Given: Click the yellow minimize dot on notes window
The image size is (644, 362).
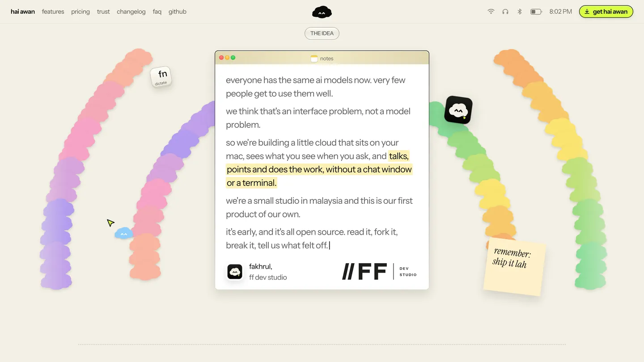Looking at the screenshot, I should 227,58.
